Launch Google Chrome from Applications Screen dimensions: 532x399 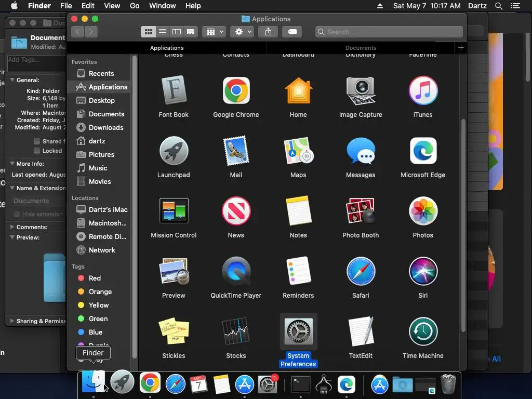236,90
